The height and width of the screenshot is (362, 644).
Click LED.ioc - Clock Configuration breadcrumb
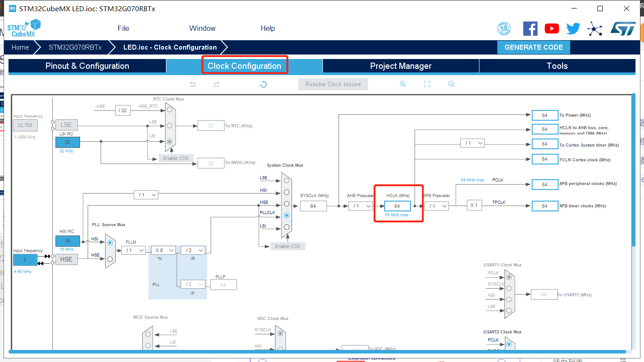170,47
